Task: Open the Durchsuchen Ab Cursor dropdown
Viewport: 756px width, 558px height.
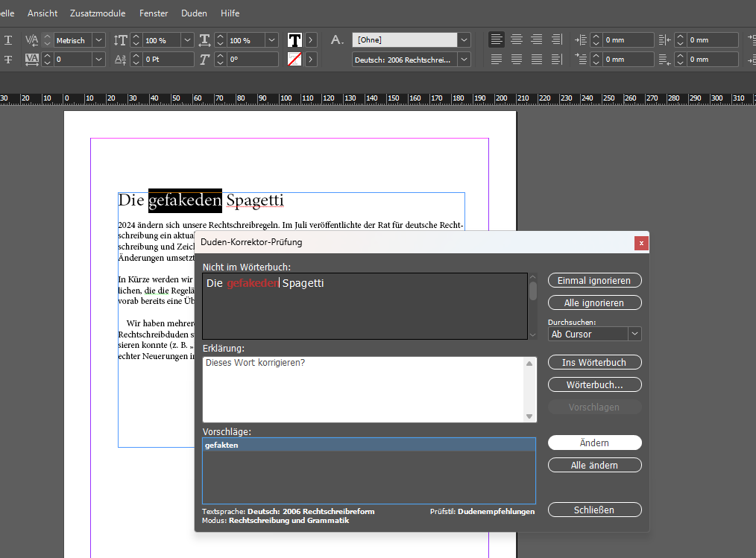Action: tap(634, 334)
